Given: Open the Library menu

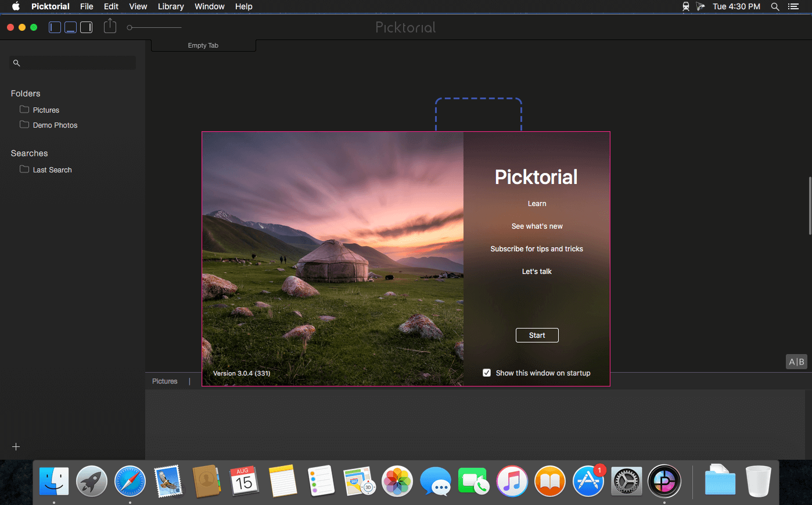Looking at the screenshot, I should coord(171,6).
